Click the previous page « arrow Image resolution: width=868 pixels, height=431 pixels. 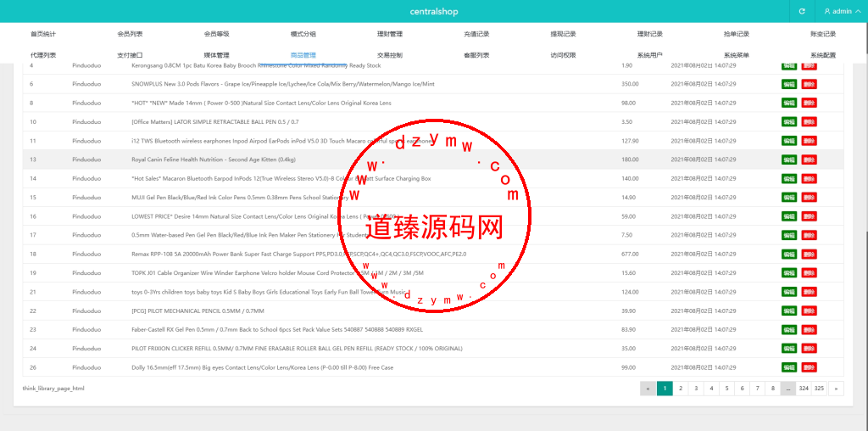[648, 389]
